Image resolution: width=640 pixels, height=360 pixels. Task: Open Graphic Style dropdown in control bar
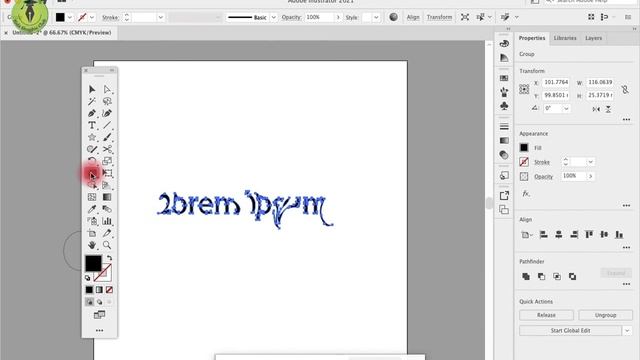tap(376, 17)
